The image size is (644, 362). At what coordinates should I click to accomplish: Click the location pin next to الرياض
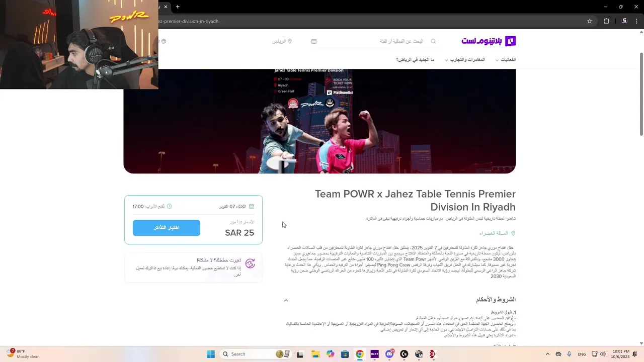point(290,41)
